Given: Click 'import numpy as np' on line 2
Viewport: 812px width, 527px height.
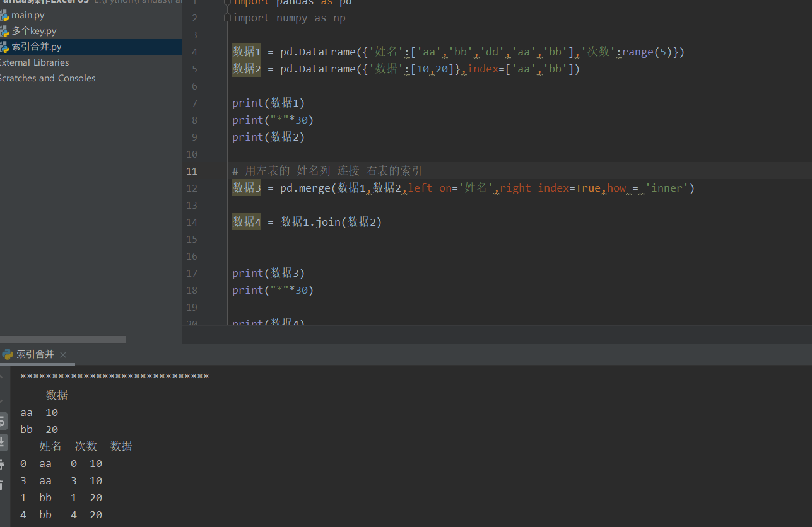Looking at the screenshot, I should (289, 18).
